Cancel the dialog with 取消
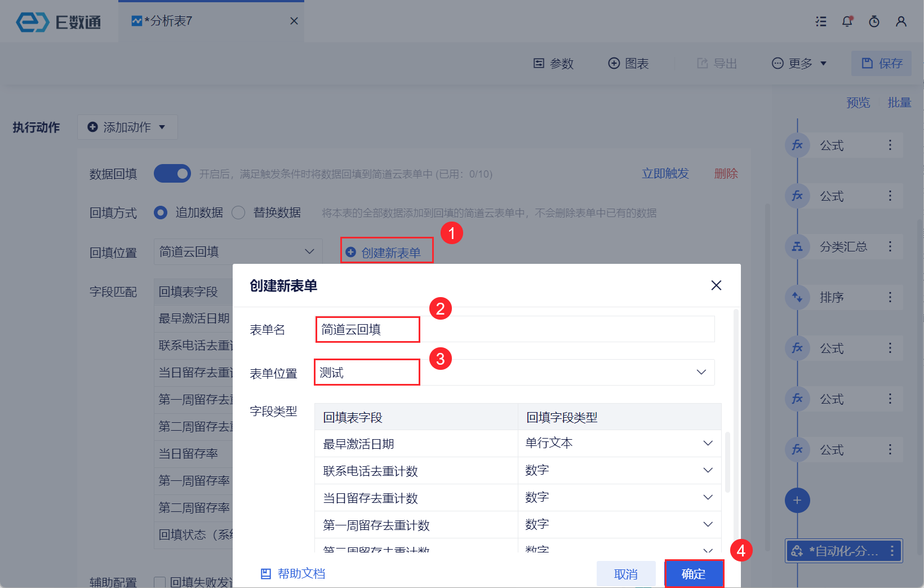The height and width of the screenshot is (588, 924). (626, 574)
